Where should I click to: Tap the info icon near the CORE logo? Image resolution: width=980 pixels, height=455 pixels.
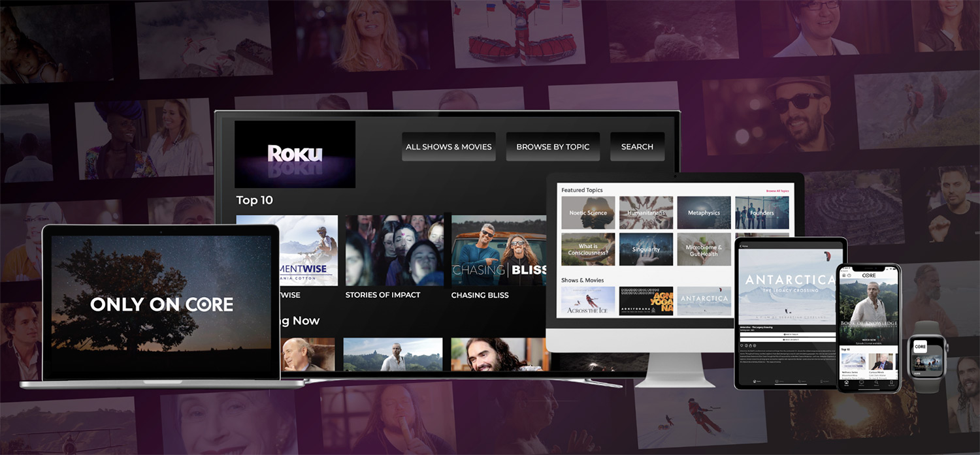tap(849, 275)
